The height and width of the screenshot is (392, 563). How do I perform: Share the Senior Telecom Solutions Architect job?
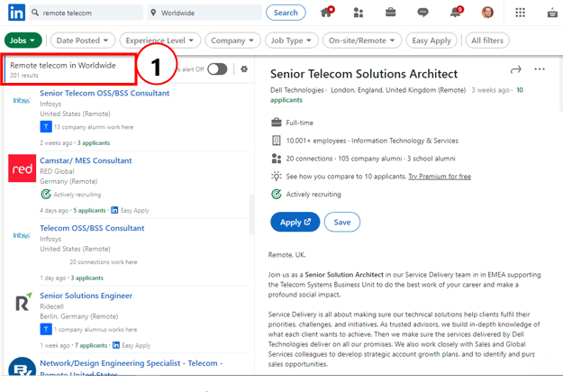click(x=515, y=69)
